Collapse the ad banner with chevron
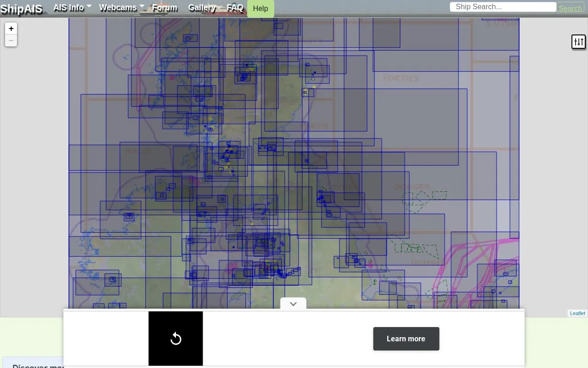This screenshot has height=368, width=588. pos(293,304)
